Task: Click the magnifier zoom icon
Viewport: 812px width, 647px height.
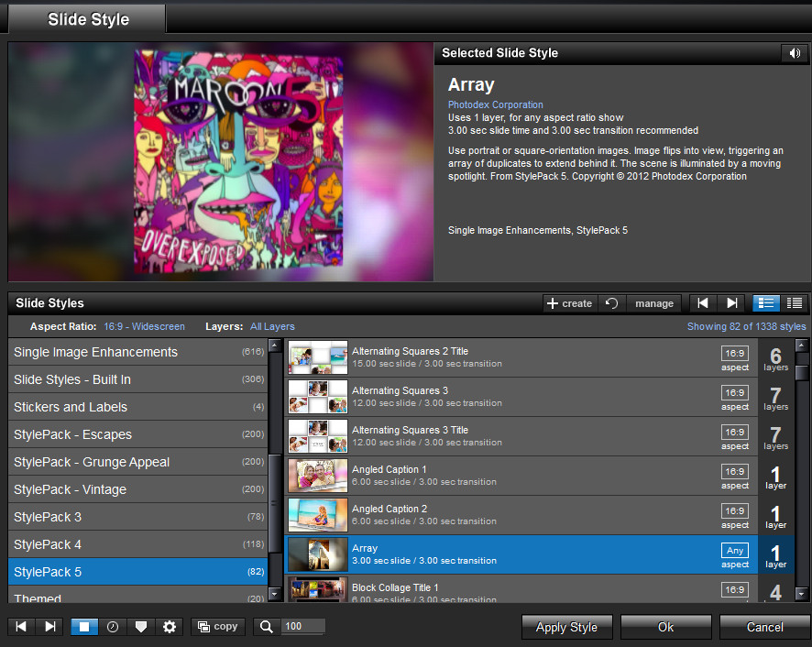Action: click(x=267, y=626)
